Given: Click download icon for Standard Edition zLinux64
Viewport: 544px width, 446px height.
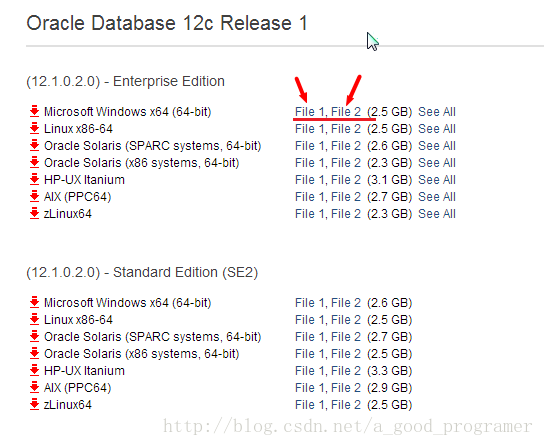Looking at the screenshot, I should point(34,404).
